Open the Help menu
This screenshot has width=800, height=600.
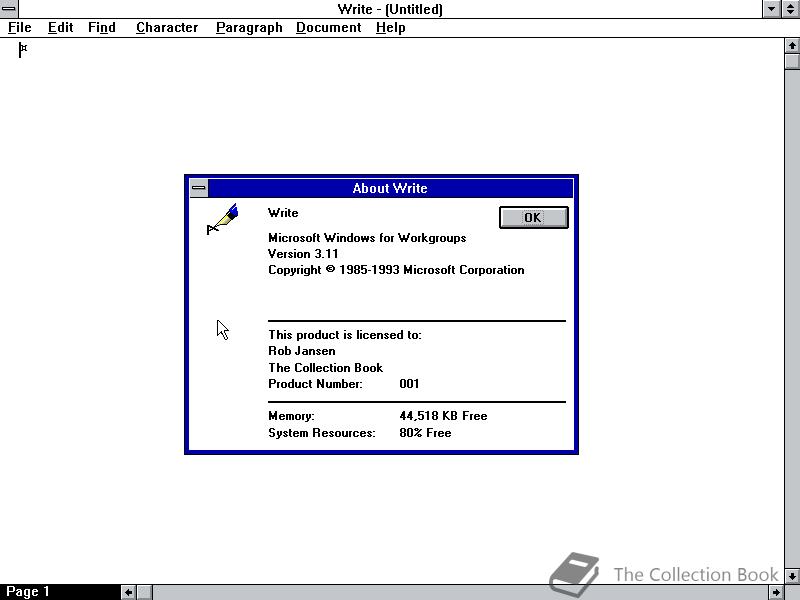click(x=390, y=28)
